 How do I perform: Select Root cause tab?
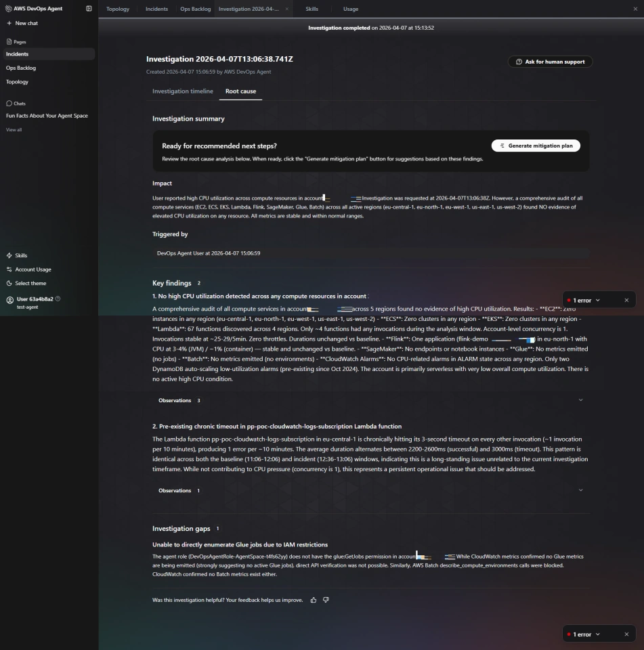click(x=240, y=91)
